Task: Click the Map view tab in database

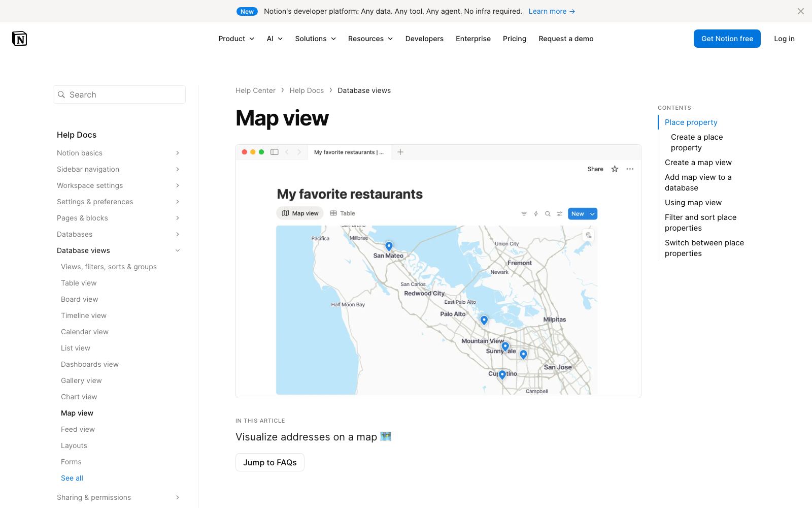Action: [300, 213]
